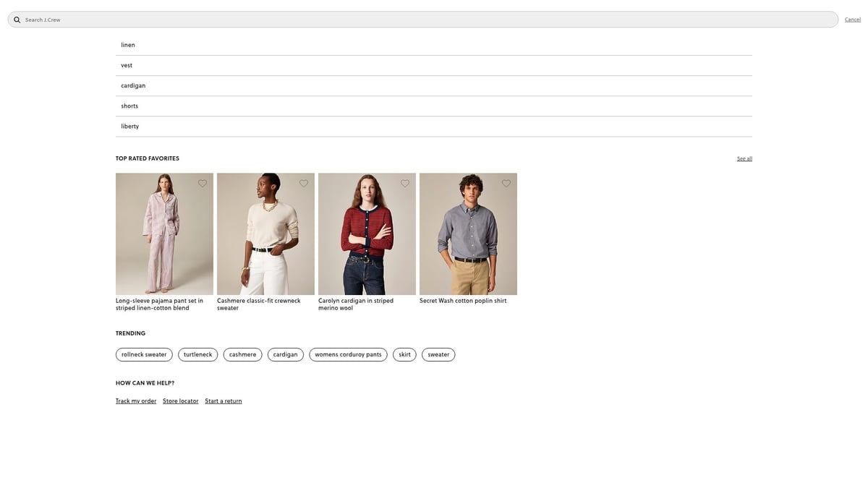Viewport: 868px width, 488px height.
Task: Click the search magnifying glass icon
Action: 17,20
